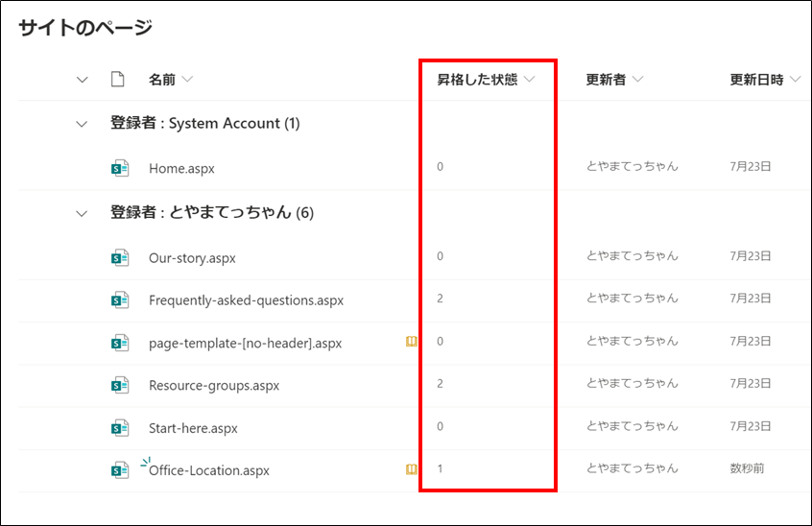
Task: Click 更新者 とやまてっちゃん in Office-Location.aspx row
Action: click(x=632, y=468)
